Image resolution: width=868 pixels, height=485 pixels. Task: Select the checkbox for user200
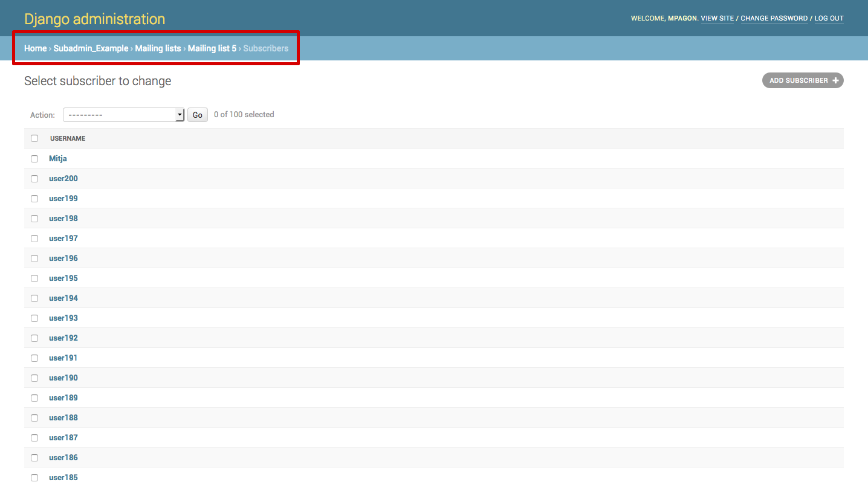(x=34, y=179)
